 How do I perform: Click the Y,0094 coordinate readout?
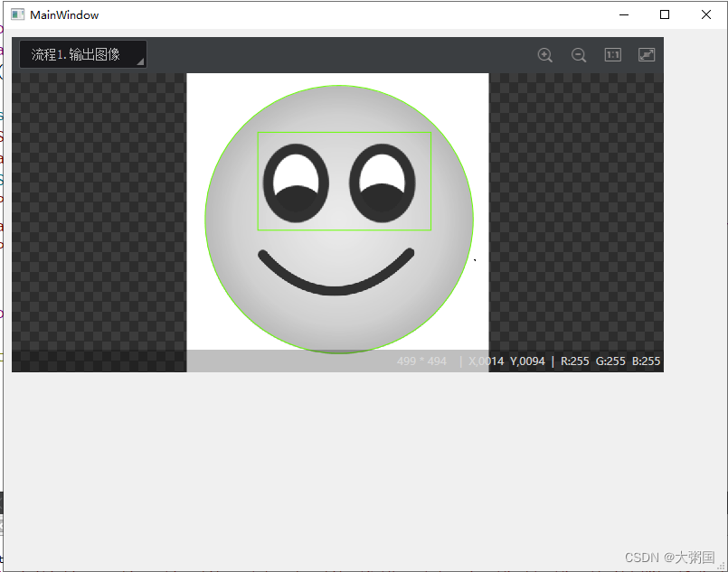527,361
